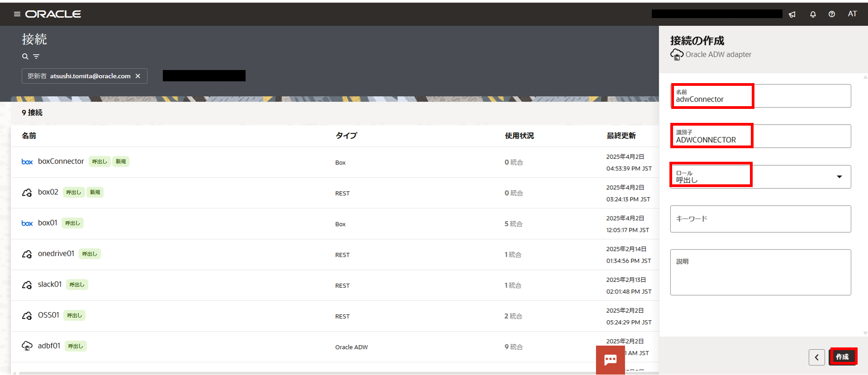The width and height of the screenshot is (868, 375).
Task: Click the 作成 button
Action: coord(843,357)
